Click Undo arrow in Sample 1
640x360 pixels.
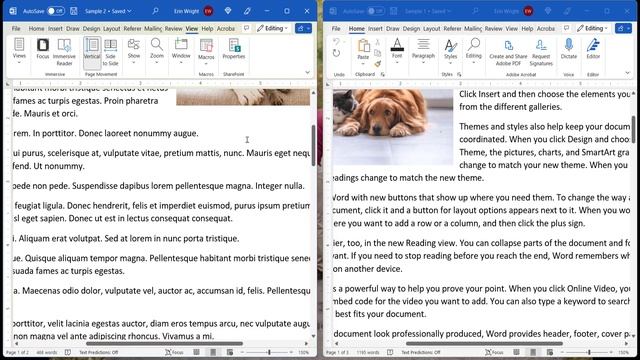[x=336, y=42]
